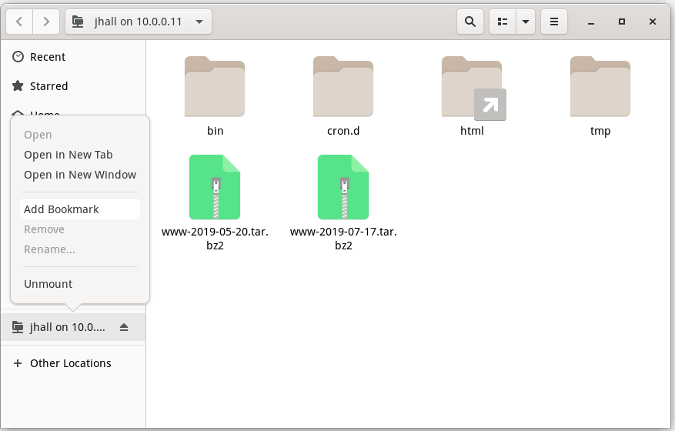Viewport: 675px width, 431px height.
Task: Select the html symlinked folder
Action: tap(472, 88)
